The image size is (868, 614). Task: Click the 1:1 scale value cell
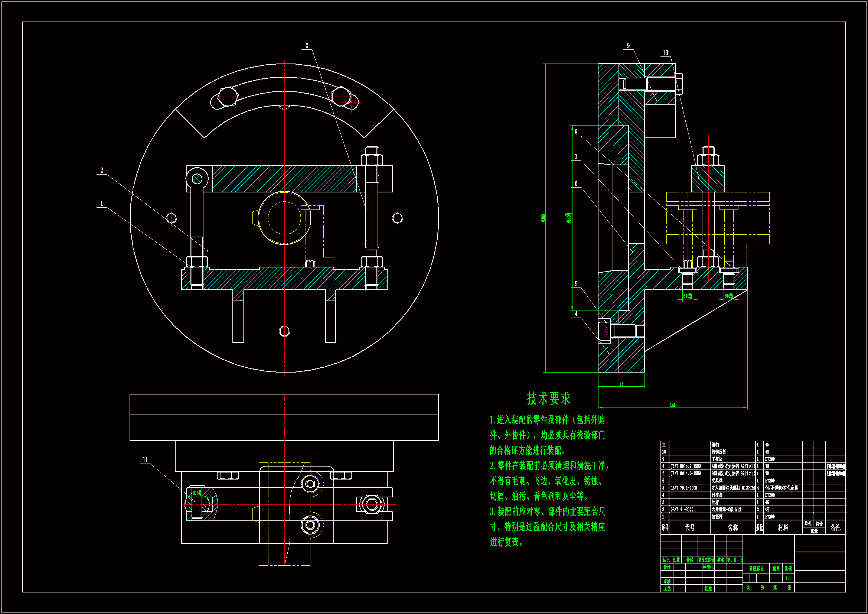pos(788,578)
